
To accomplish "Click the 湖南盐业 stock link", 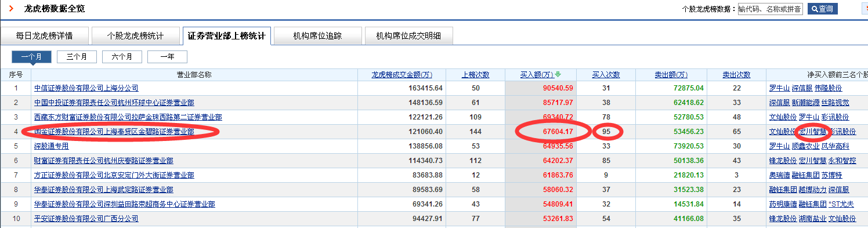I will (813, 219).
